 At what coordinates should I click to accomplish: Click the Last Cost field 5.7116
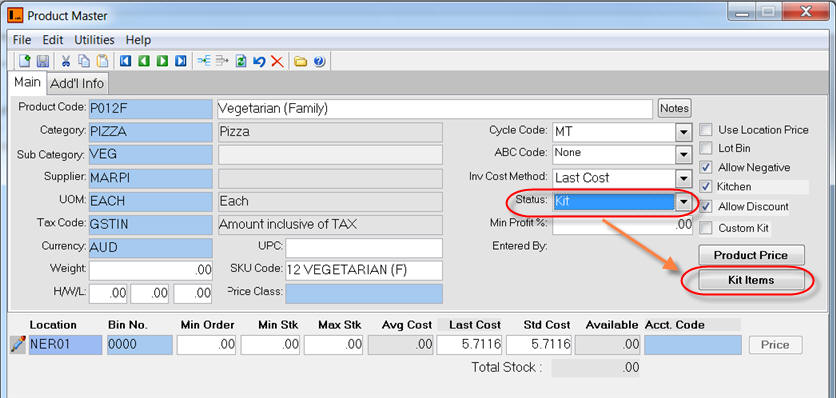(x=470, y=345)
